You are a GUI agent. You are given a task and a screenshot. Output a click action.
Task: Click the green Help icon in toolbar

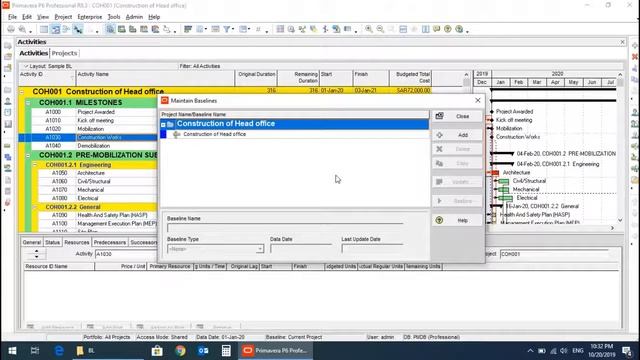point(448,29)
